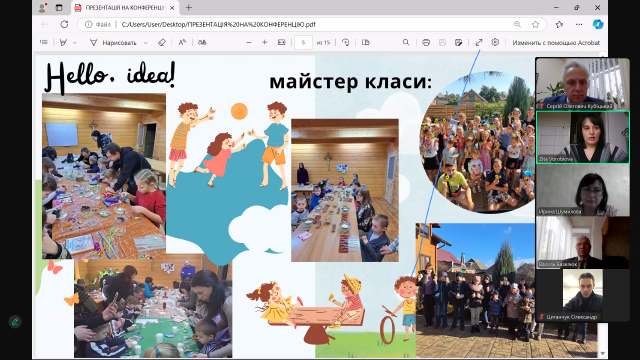The width and height of the screenshot is (640, 360).
Task: Print the PDF document
Action: pyautogui.click(x=426, y=42)
